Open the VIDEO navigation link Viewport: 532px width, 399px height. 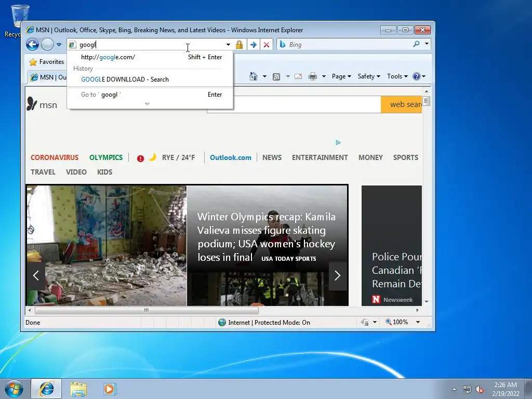[x=76, y=172]
